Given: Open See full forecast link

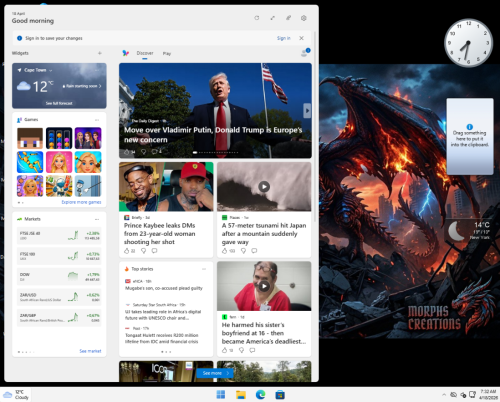Looking at the screenshot, I should click(x=59, y=103).
